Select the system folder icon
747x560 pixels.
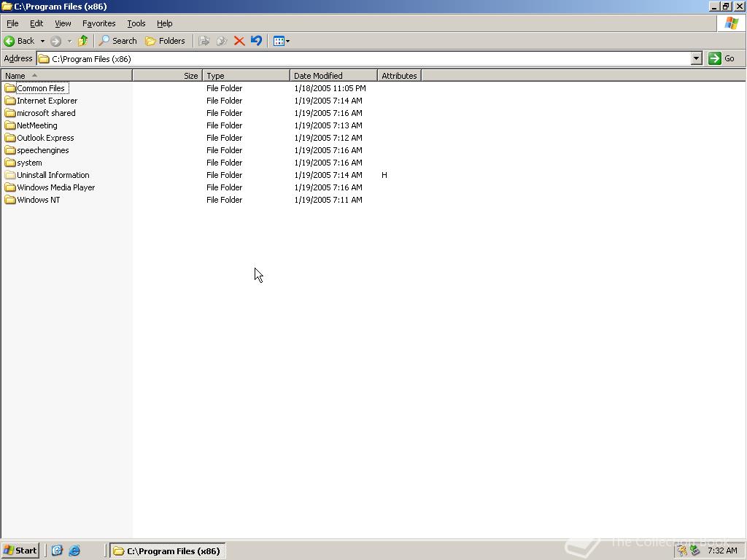pos(10,163)
